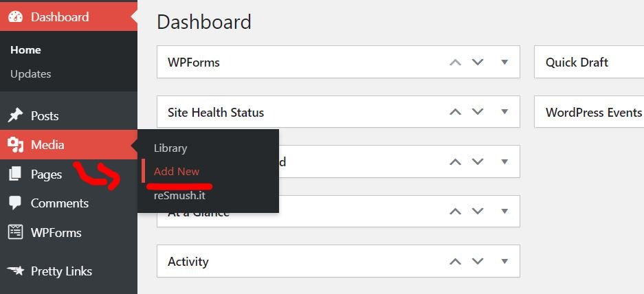The width and height of the screenshot is (644, 294).
Task: Select Add New in Media submenu
Action: point(177,171)
